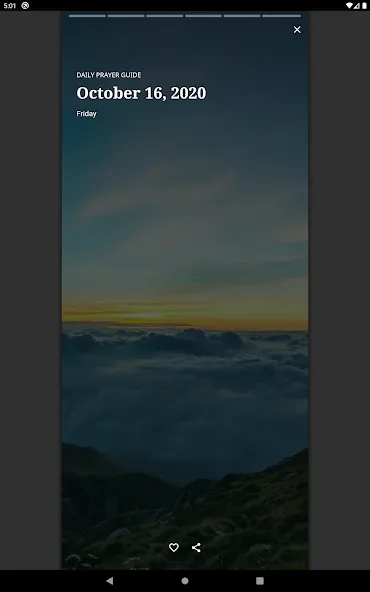
Task: Jump to second story progress segment
Action: (x=126, y=16)
